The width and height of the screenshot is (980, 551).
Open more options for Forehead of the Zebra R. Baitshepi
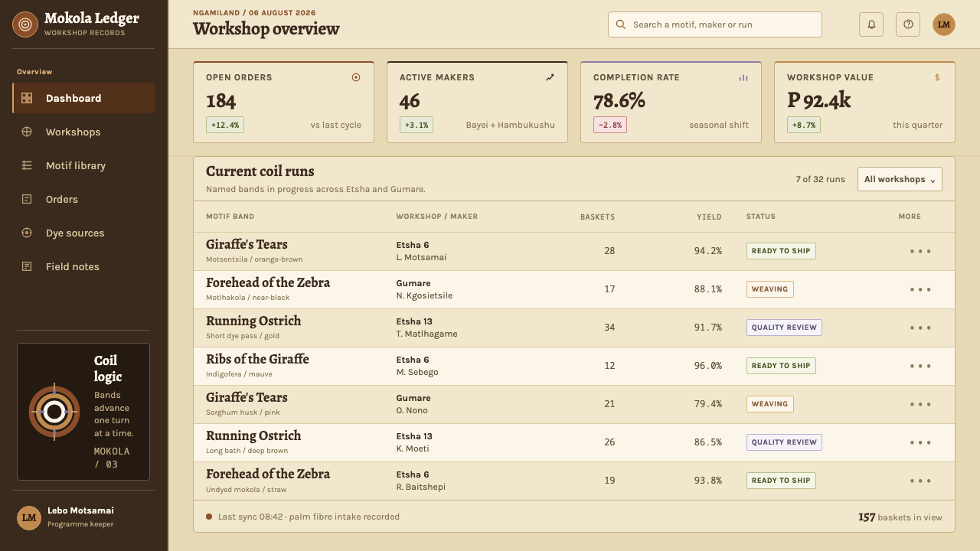pyautogui.click(x=920, y=481)
